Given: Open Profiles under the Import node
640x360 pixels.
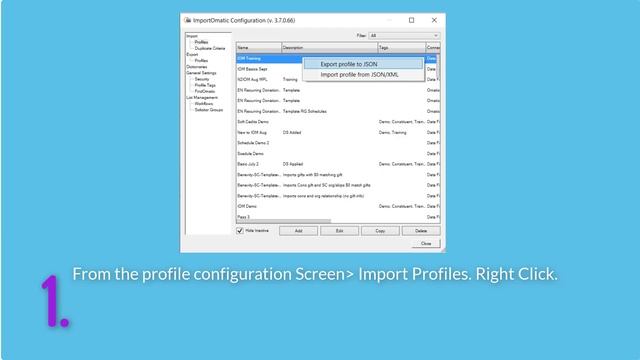Looking at the screenshot, I should [201, 42].
